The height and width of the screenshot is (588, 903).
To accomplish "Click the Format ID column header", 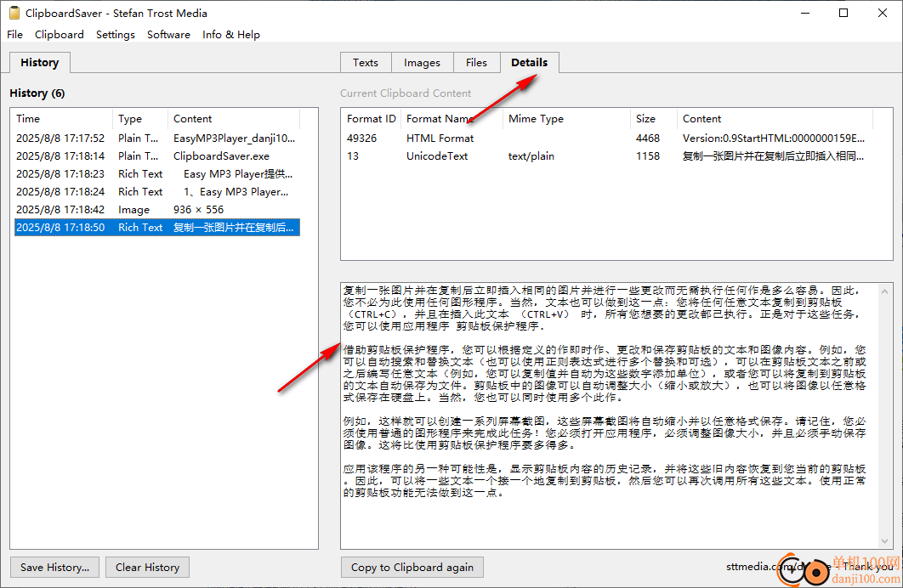I will coord(372,118).
